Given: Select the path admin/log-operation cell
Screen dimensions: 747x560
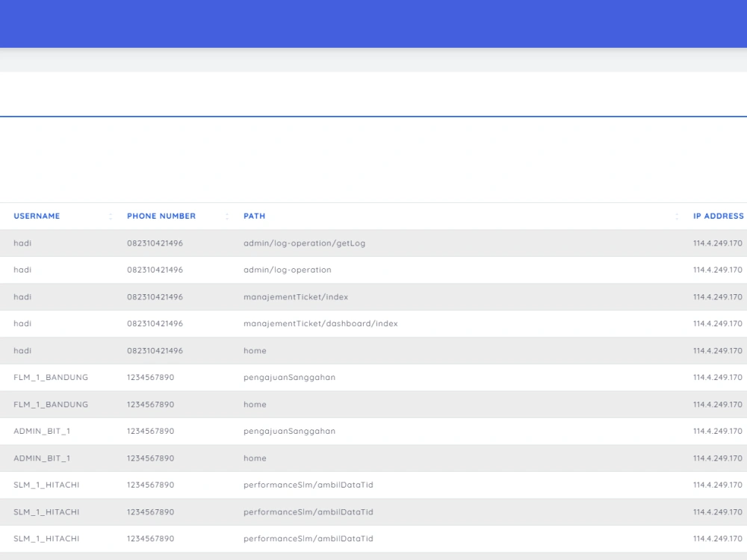Looking at the screenshot, I should [288, 270].
